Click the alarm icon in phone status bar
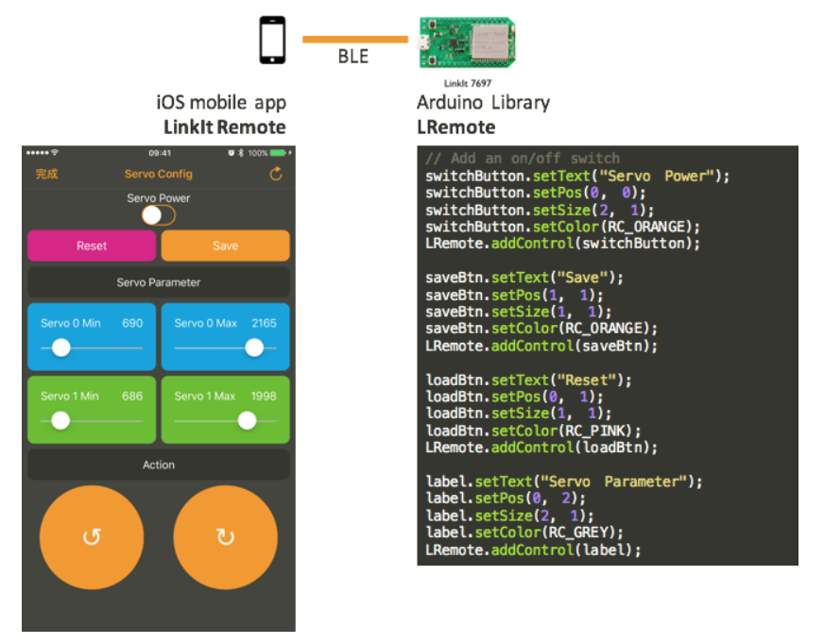Viewport: 824px width, 644px height. click(x=231, y=153)
